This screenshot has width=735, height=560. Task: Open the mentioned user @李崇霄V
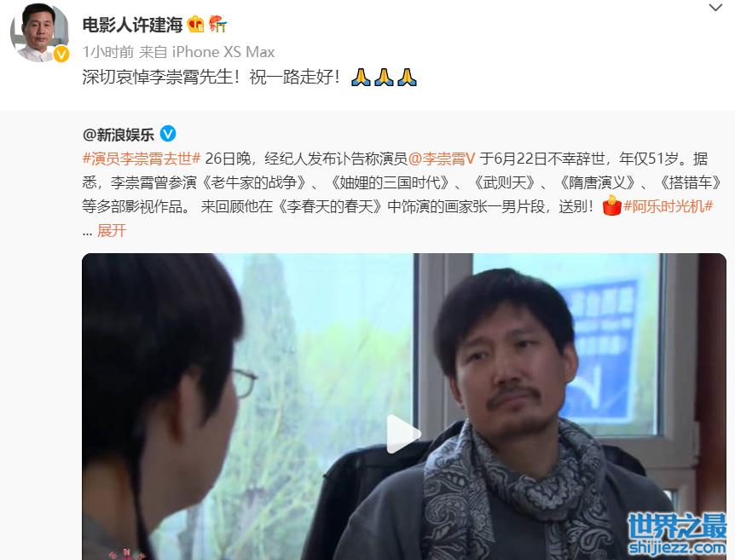click(x=442, y=159)
